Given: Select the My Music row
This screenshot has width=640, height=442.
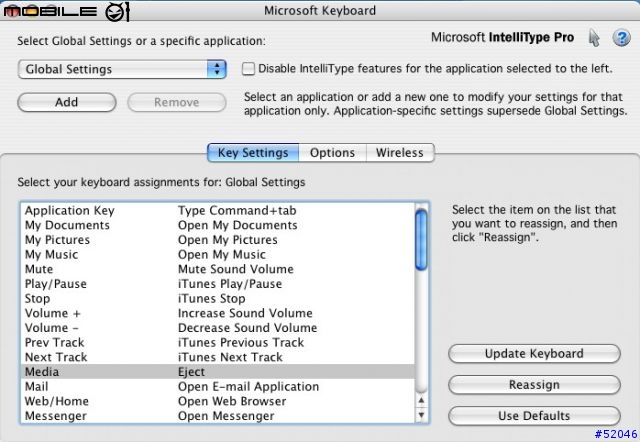Looking at the screenshot, I should tap(218, 255).
